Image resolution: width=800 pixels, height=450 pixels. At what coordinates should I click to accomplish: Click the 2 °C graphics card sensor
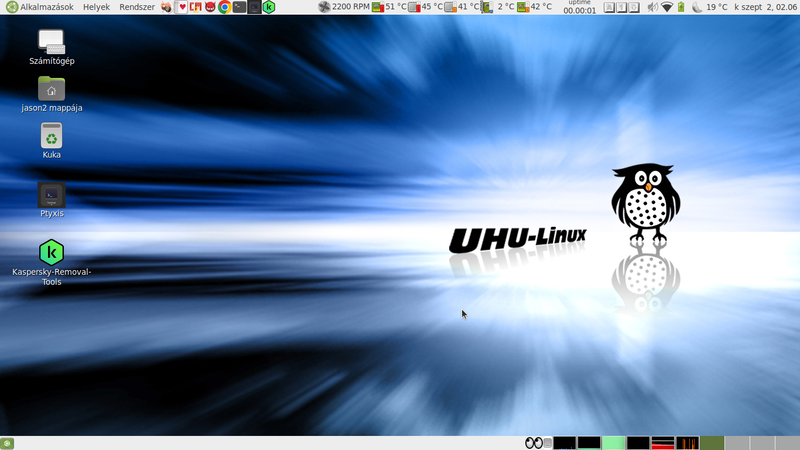[498, 7]
